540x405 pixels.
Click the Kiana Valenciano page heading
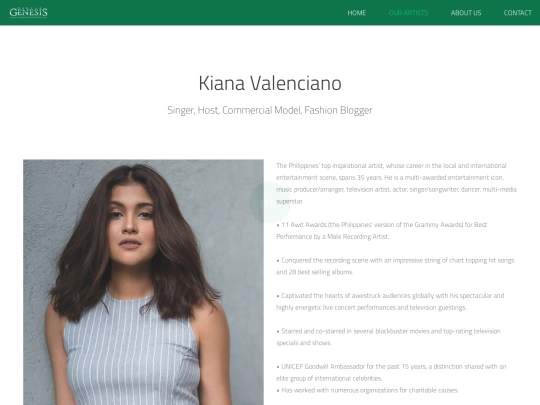click(x=270, y=83)
